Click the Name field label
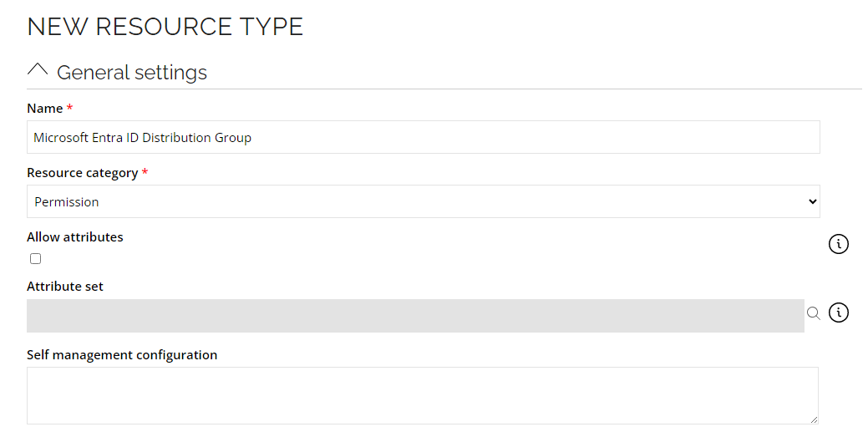 [x=45, y=109]
